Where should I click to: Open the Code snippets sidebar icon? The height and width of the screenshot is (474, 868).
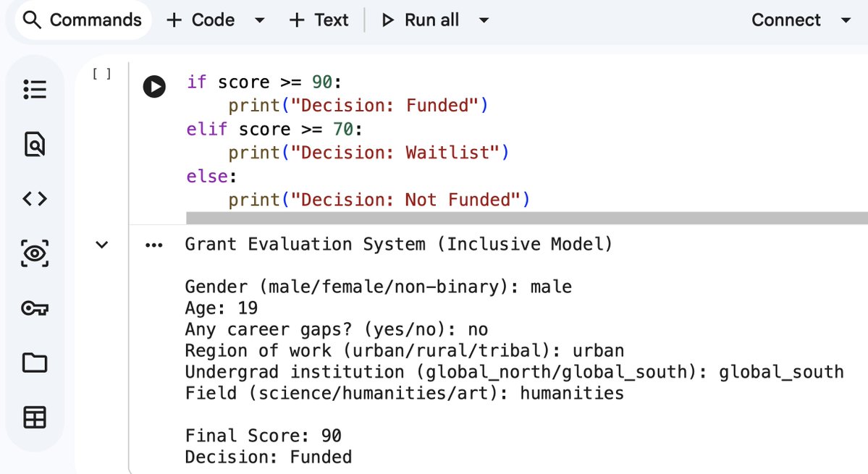coord(35,198)
